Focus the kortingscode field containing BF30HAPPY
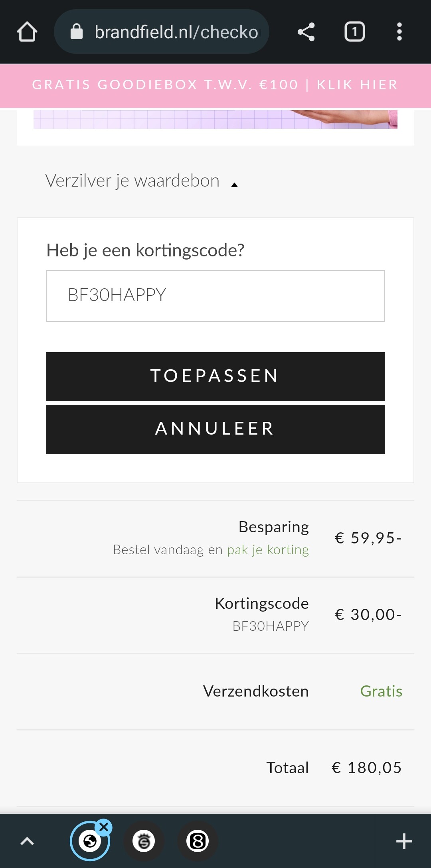 point(215,295)
